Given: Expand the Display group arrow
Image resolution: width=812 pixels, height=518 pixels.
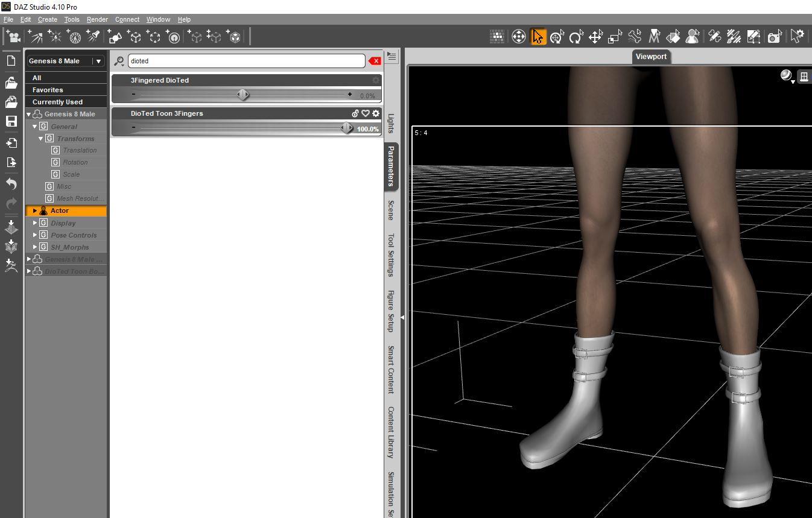Looking at the screenshot, I should pos(35,223).
